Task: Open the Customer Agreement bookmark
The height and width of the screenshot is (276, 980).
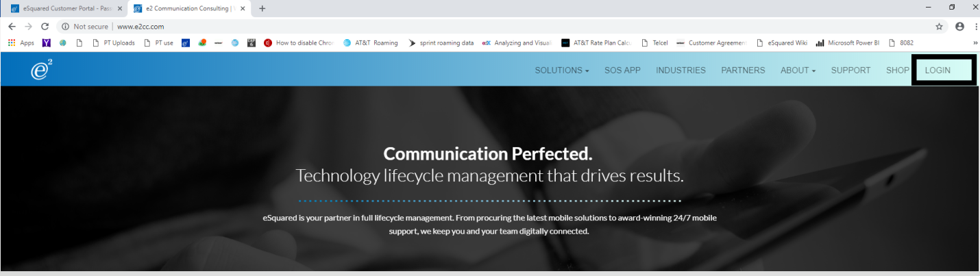Action: point(712,42)
